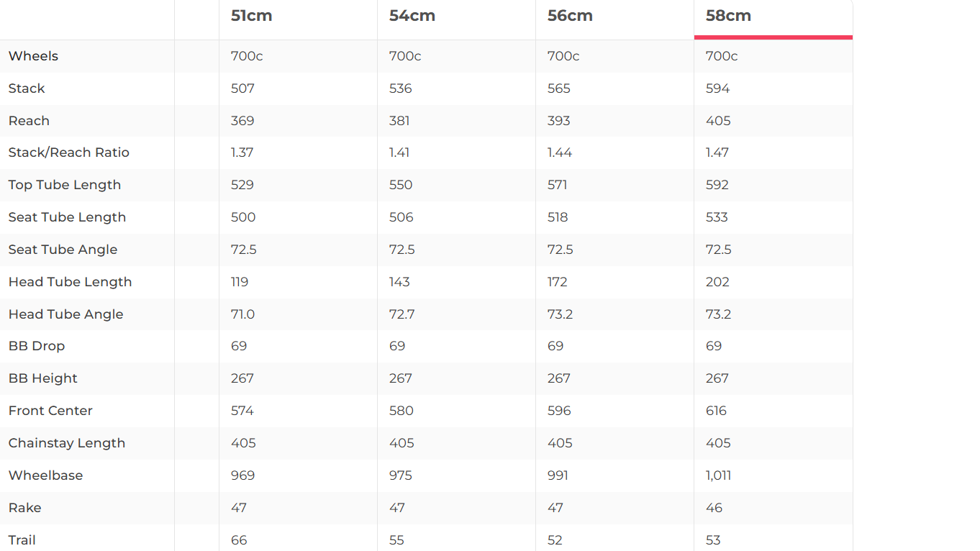980x551 pixels.
Task: Click the highlighted 58cm size header
Action: (x=728, y=16)
